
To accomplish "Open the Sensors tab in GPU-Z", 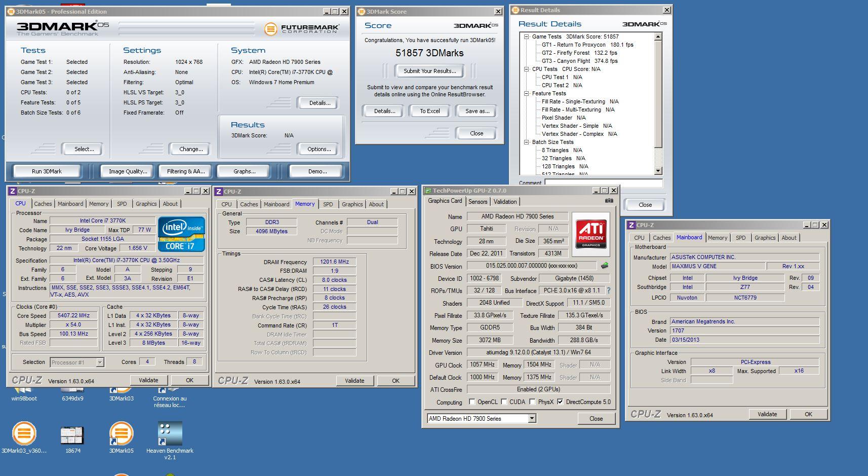I will [478, 202].
